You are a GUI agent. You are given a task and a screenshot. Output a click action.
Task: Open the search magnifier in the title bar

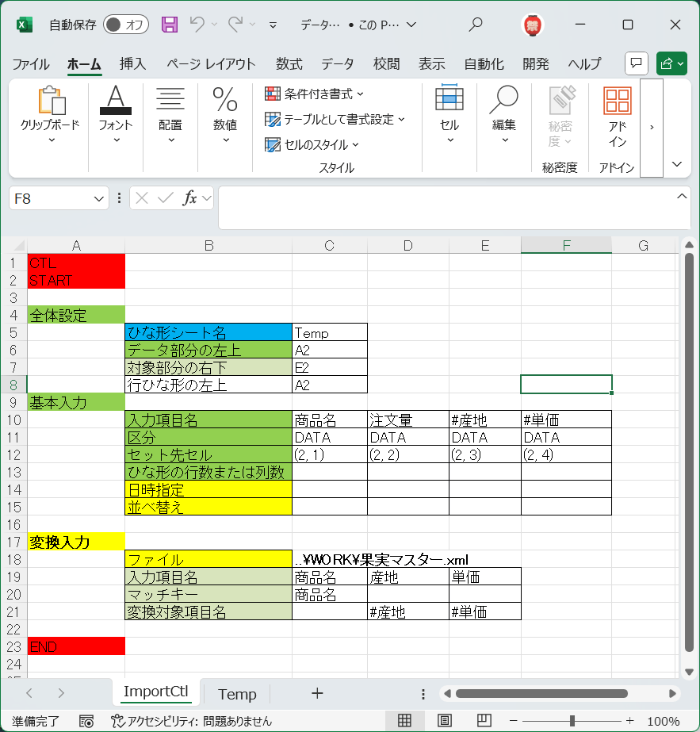pos(474,25)
